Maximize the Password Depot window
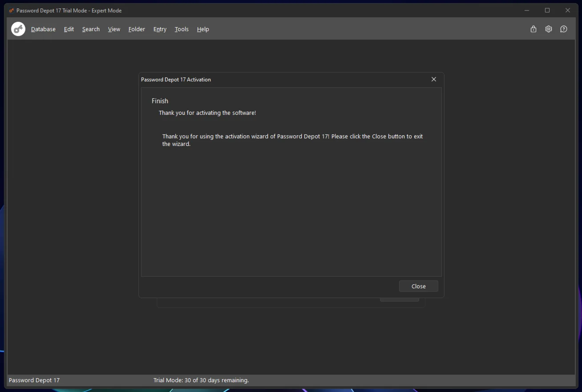The width and height of the screenshot is (582, 392). [547, 10]
